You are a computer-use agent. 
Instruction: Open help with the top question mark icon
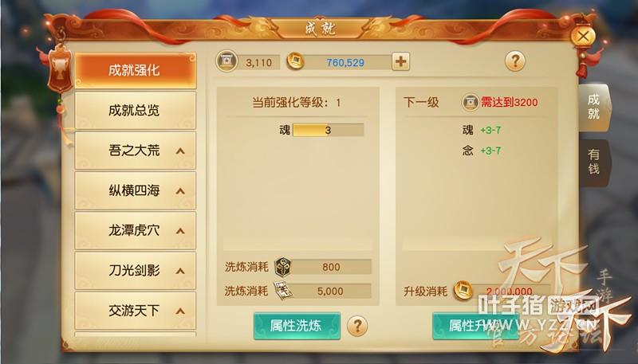click(514, 61)
